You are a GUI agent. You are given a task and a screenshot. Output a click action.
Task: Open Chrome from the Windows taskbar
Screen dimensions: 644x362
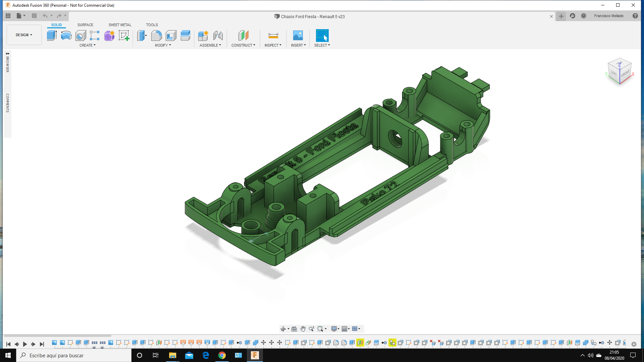222,355
